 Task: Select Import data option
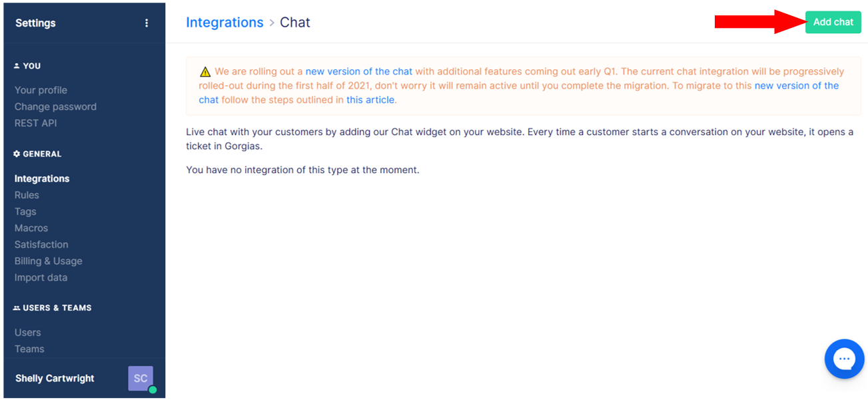click(x=41, y=278)
